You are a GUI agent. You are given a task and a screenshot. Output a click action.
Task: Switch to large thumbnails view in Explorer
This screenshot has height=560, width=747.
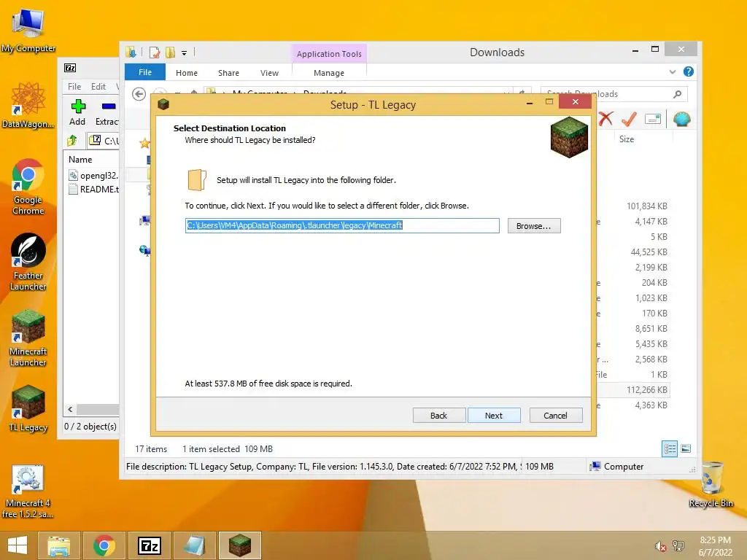click(x=686, y=448)
